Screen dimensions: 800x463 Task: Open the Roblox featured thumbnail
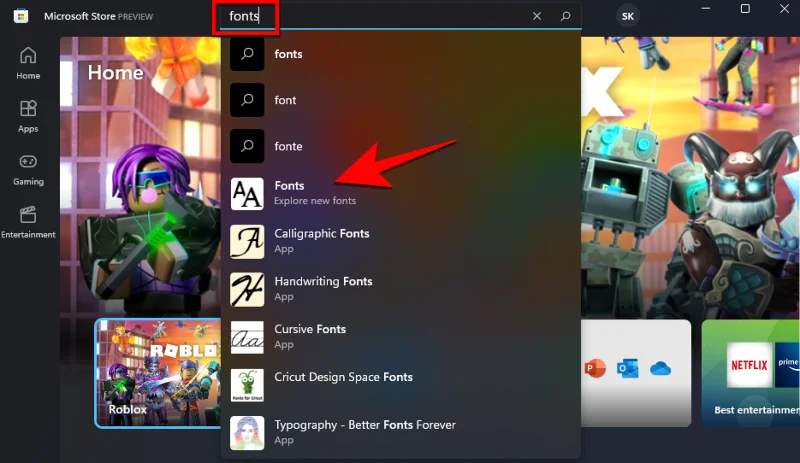pos(158,373)
